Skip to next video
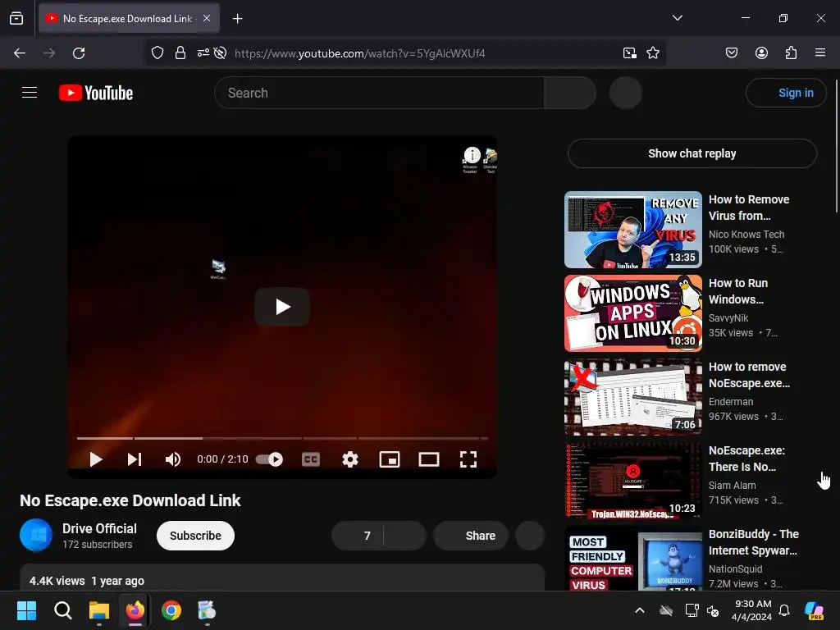The width and height of the screenshot is (840, 630). (x=134, y=459)
